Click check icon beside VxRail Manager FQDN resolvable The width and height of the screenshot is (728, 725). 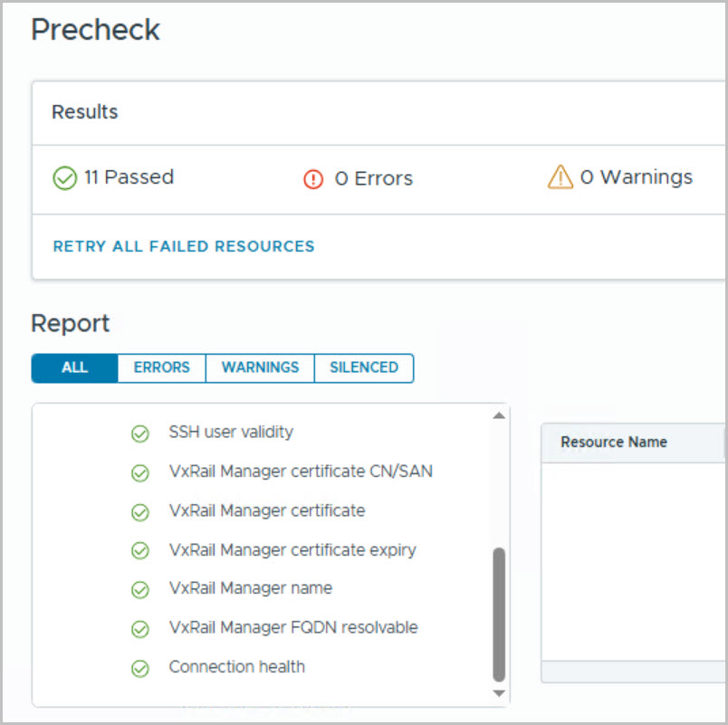pyautogui.click(x=139, y=628)
